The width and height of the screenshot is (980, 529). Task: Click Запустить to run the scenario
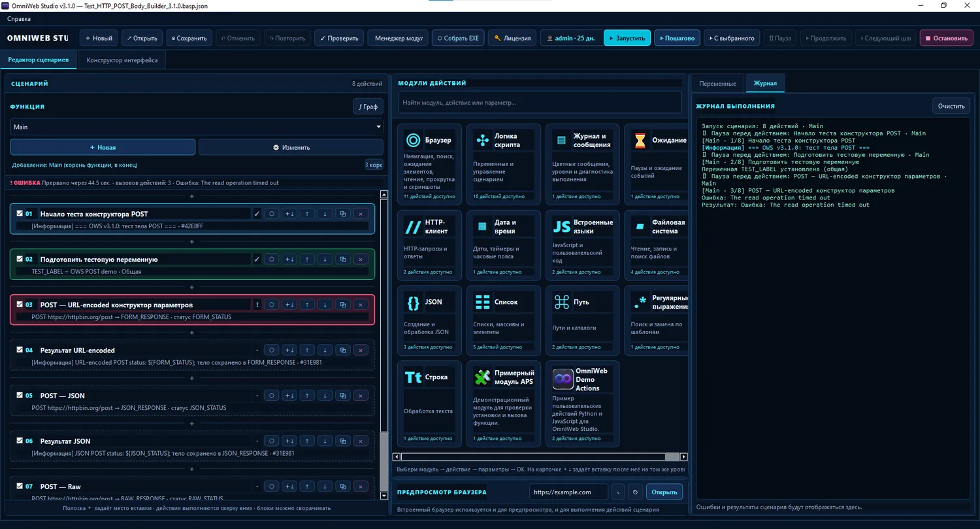pyautogui.click(x=627, y=38)
